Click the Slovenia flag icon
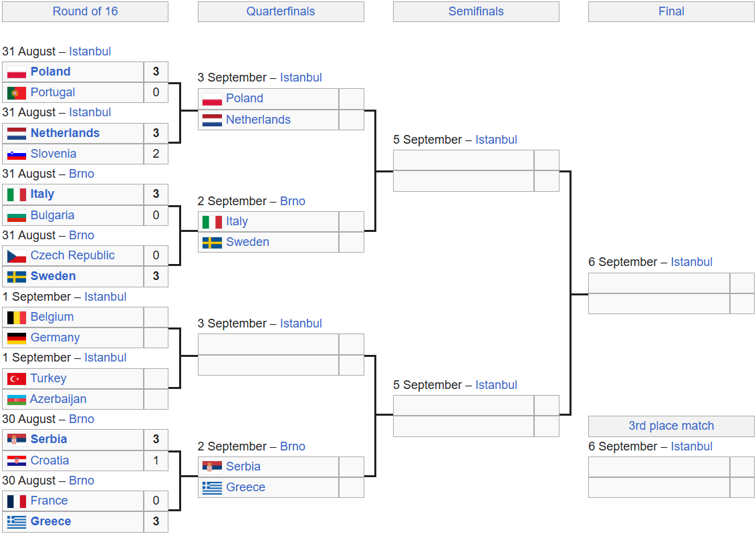This screenshot has height=534, width=756. pyautogui.click(x=17, y=154)
